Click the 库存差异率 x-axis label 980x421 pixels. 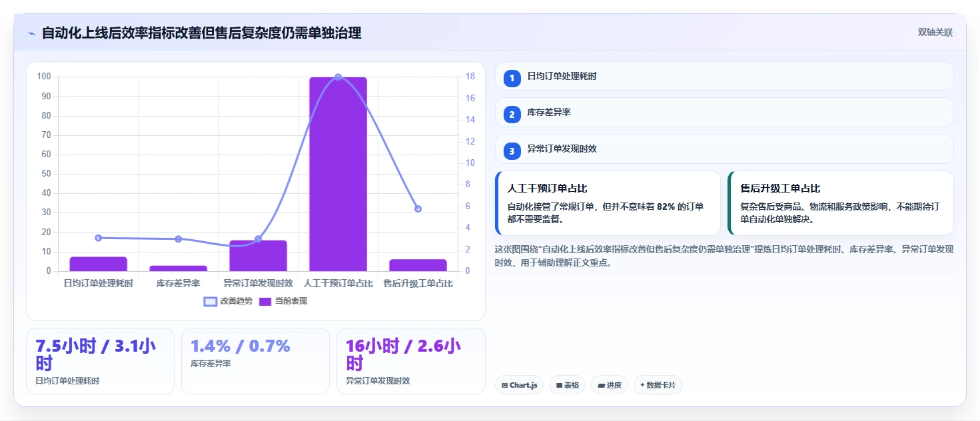tap(178, 283)
